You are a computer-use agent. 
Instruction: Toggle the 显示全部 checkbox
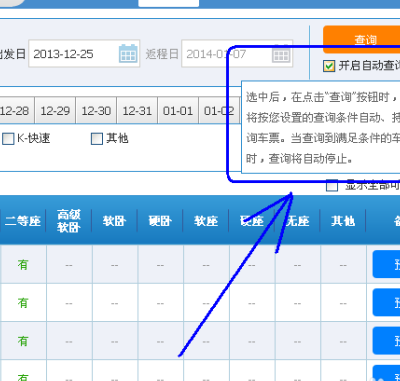332,185
